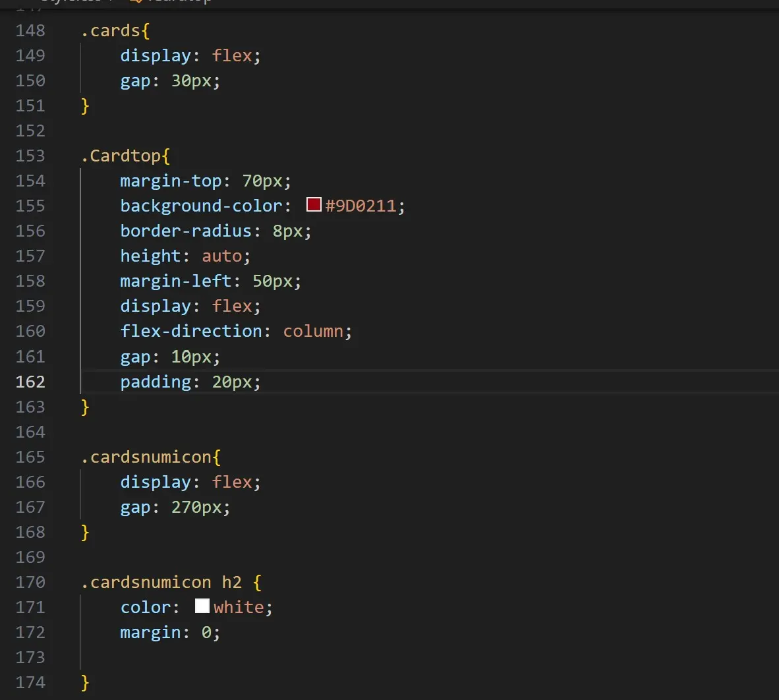Click the auto height value
779x700 pixels.
pos(221,256)
